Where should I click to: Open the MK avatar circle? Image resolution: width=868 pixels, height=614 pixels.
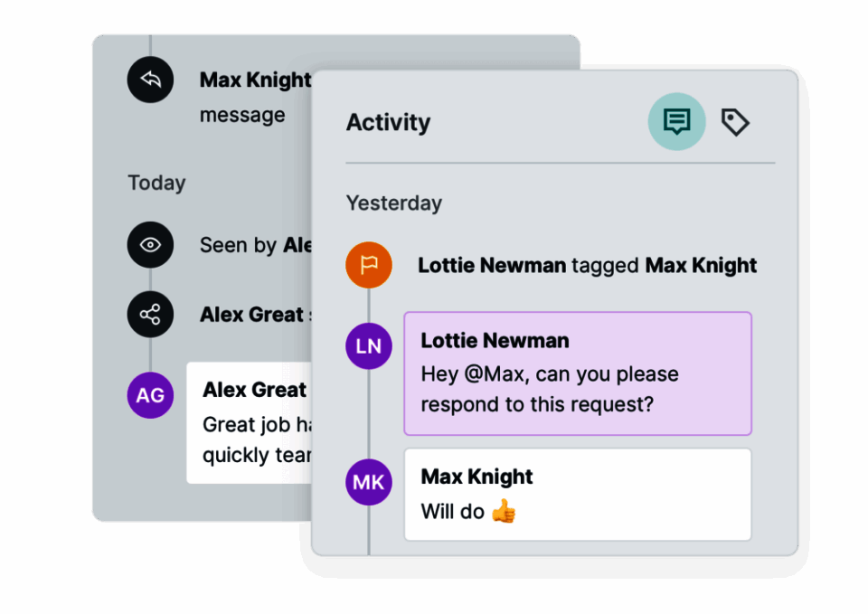369,481
